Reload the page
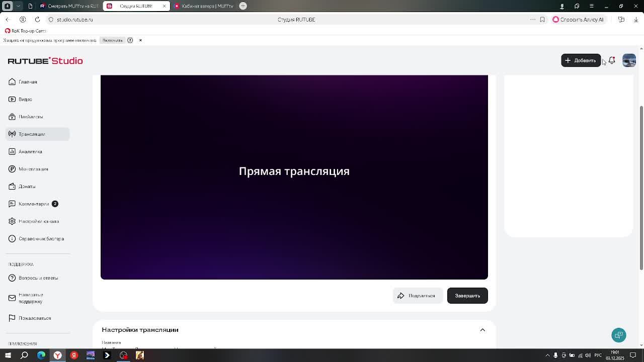The width and height of the screenshot is (644, 362). pyautogui.click(x=37, y=20)
